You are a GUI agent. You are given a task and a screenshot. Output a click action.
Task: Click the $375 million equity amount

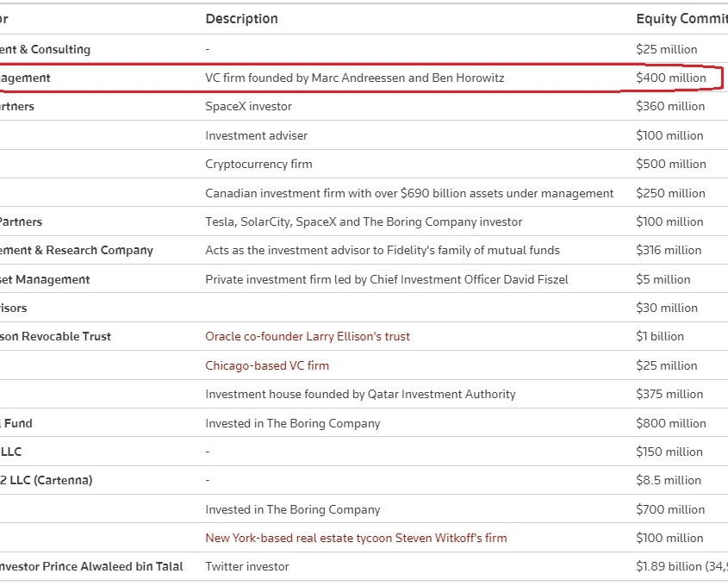point(669,394)
